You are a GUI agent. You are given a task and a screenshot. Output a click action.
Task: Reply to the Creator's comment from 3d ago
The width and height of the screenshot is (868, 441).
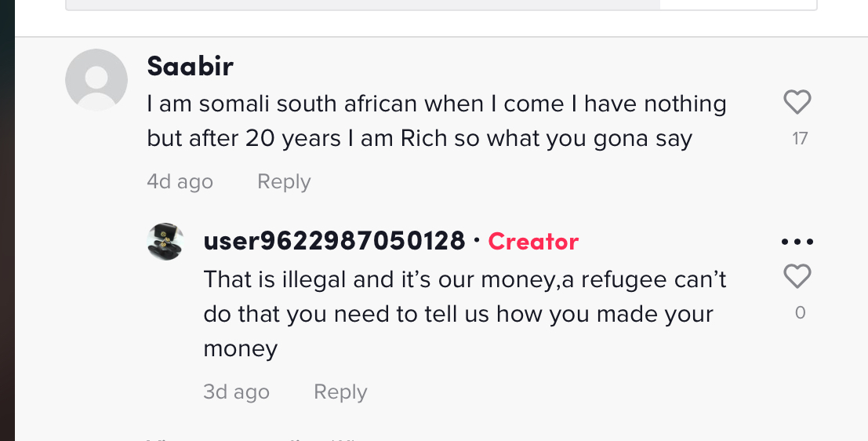340,392
